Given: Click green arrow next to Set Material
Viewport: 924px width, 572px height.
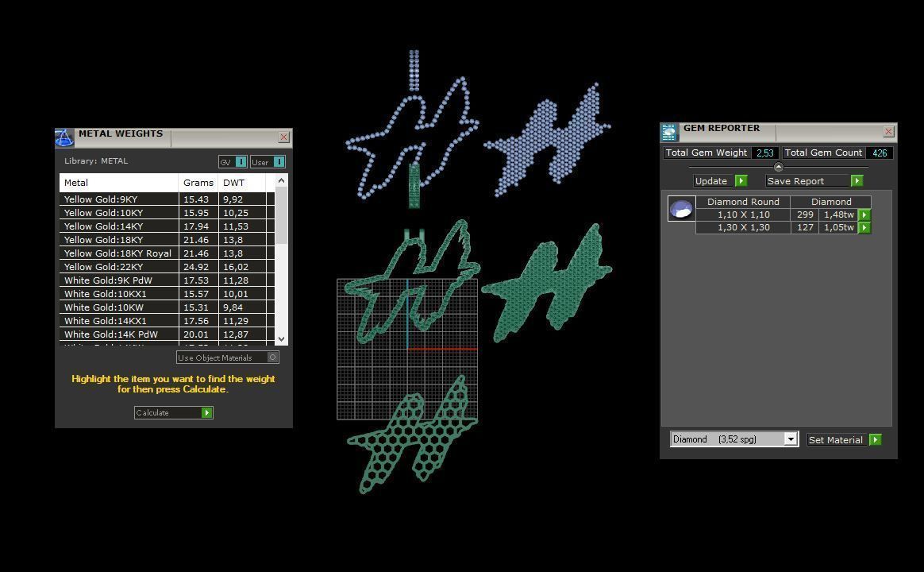Looking at the screenshot, I should click(x=876, y=440).
